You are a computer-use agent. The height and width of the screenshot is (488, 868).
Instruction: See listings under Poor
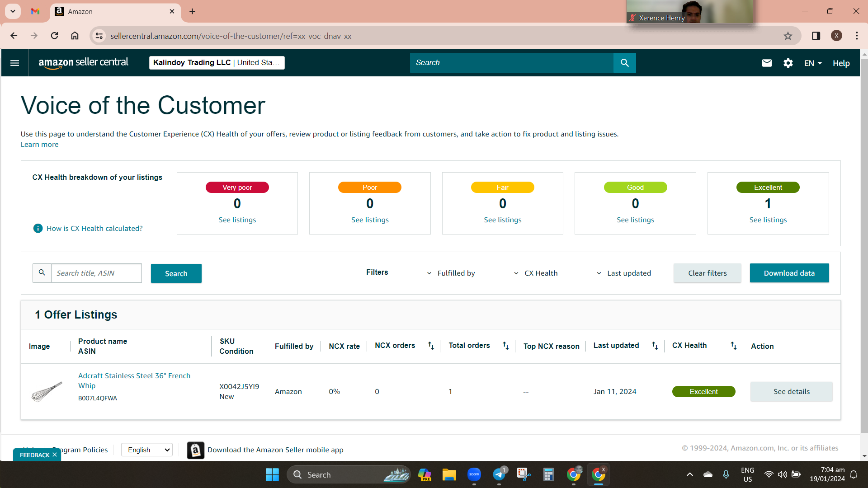tap(370, 220)
